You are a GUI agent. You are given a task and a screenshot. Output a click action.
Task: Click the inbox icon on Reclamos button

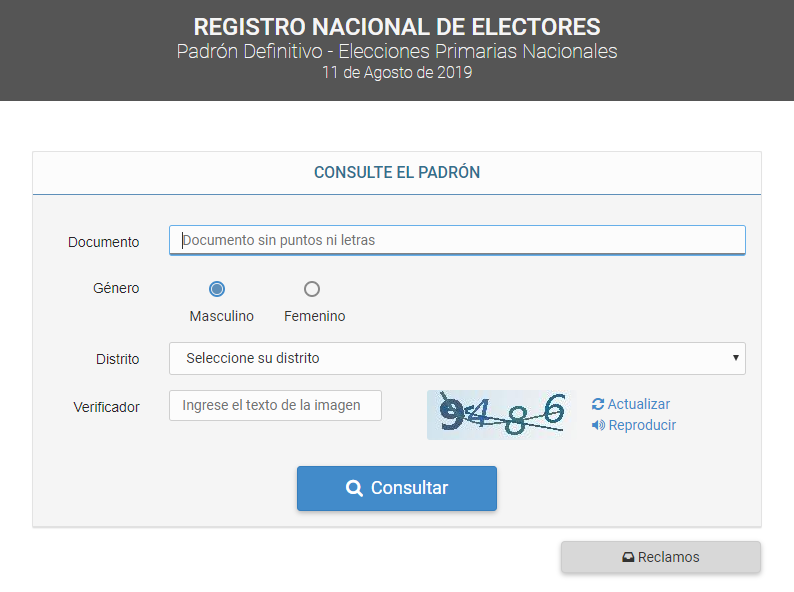pos(628,557)
